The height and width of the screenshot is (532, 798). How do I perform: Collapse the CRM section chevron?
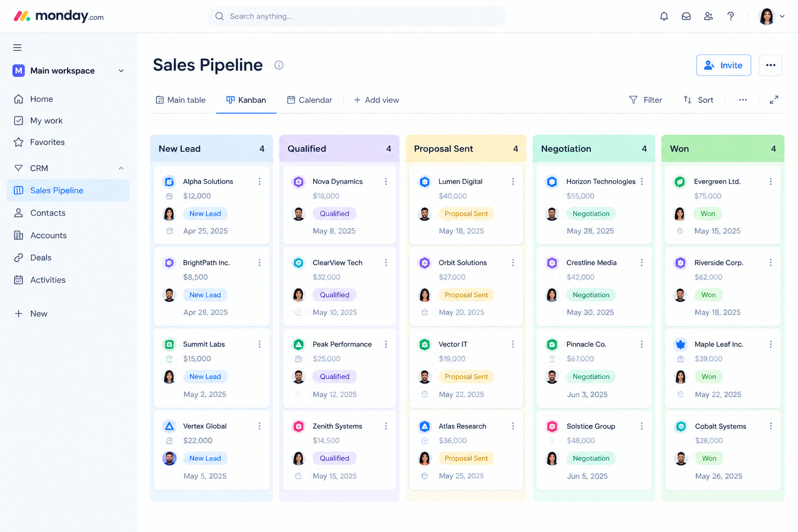(121, 168)
